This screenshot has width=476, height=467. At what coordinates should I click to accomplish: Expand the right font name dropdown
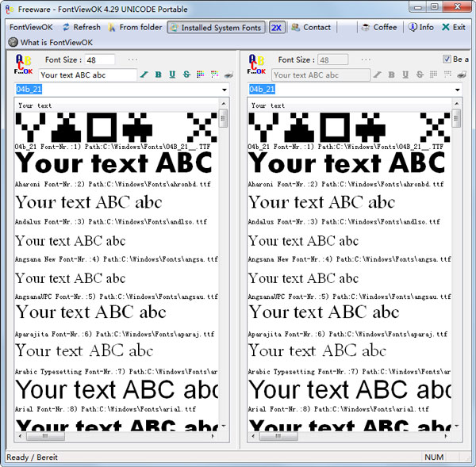pos(458,90)
